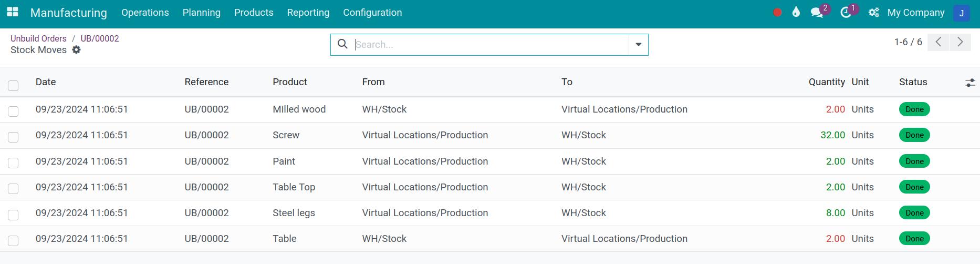The image size is (980, 264).
Task: Click the Steel legs product cell
Action: point(294,213)
